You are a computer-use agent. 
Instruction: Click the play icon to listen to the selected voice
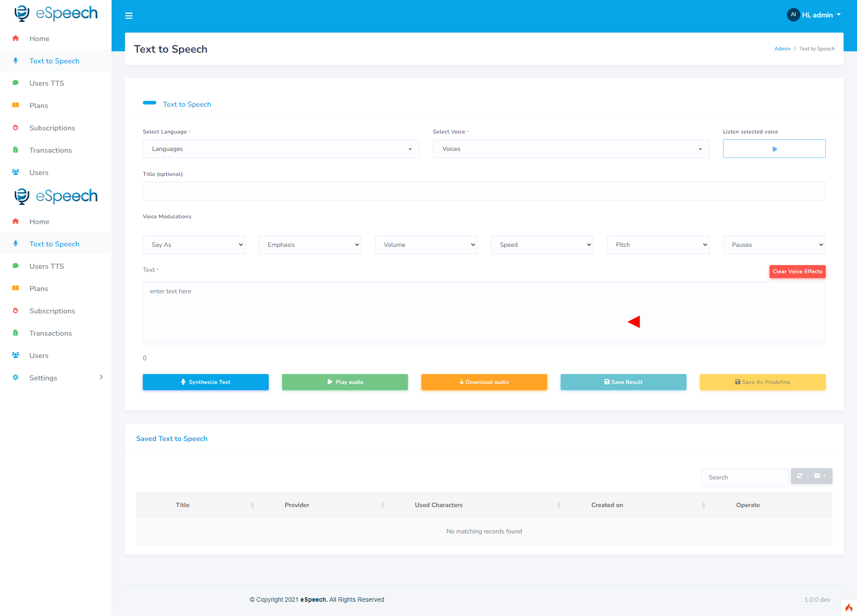click(774, 149)
